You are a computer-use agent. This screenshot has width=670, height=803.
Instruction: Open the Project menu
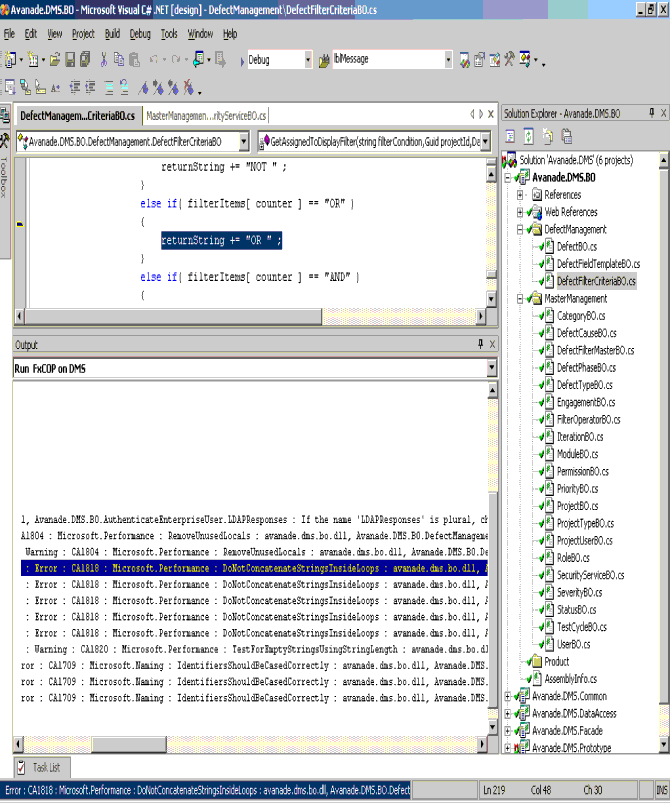coord(83,34)
